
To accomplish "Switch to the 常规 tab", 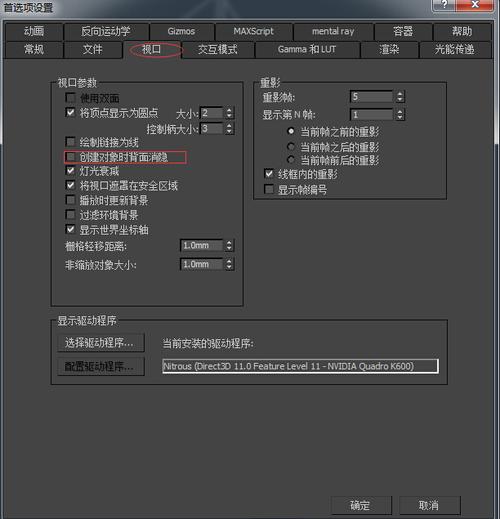I will (x=34, y=50).
